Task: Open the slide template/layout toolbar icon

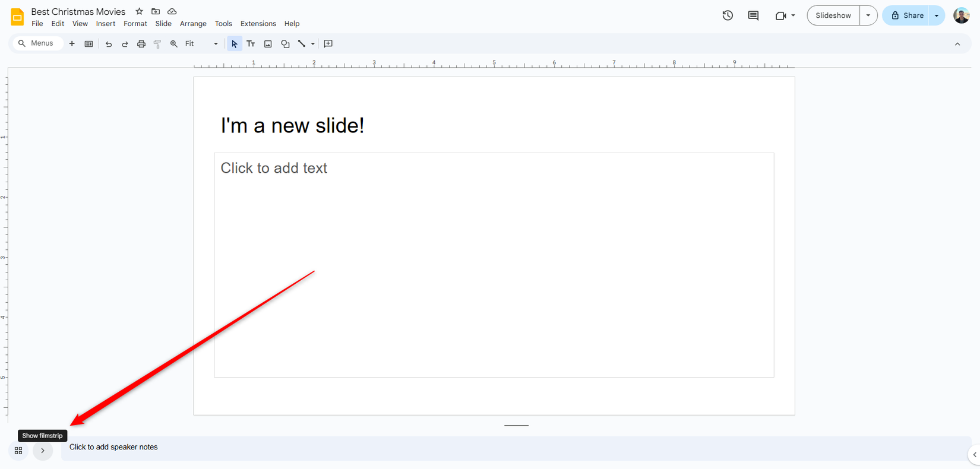Action: pos(89,43)
